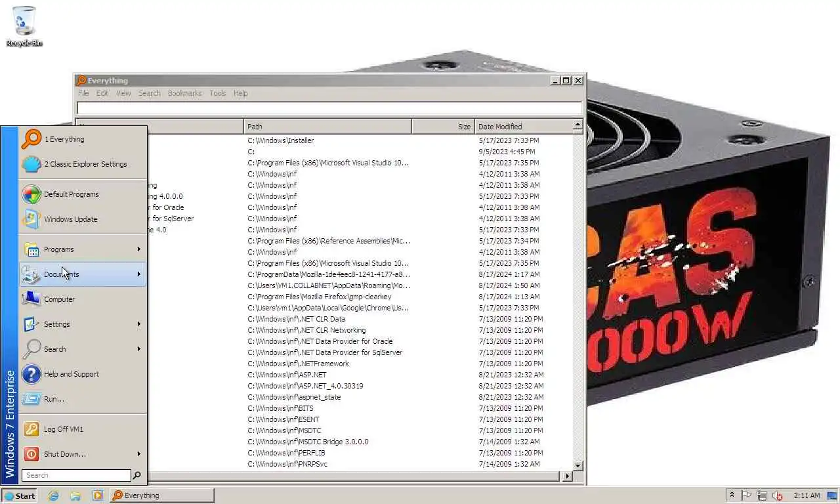Open the Help menu in Everything
This screenshot has height=504, width=840.
pyautogui.click(x=241, y=93)
